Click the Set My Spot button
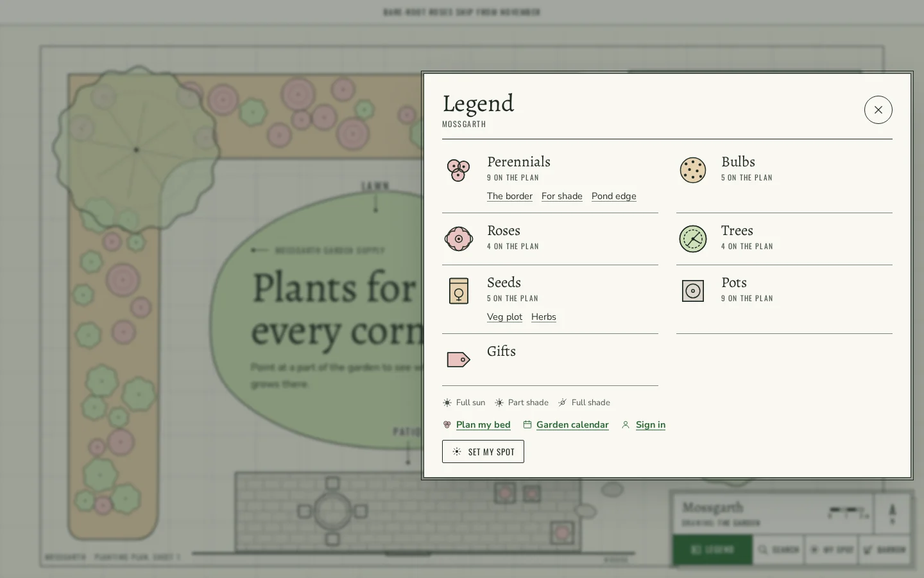The image size is (924, 578). pyautogui.click(x=483, y=451)
